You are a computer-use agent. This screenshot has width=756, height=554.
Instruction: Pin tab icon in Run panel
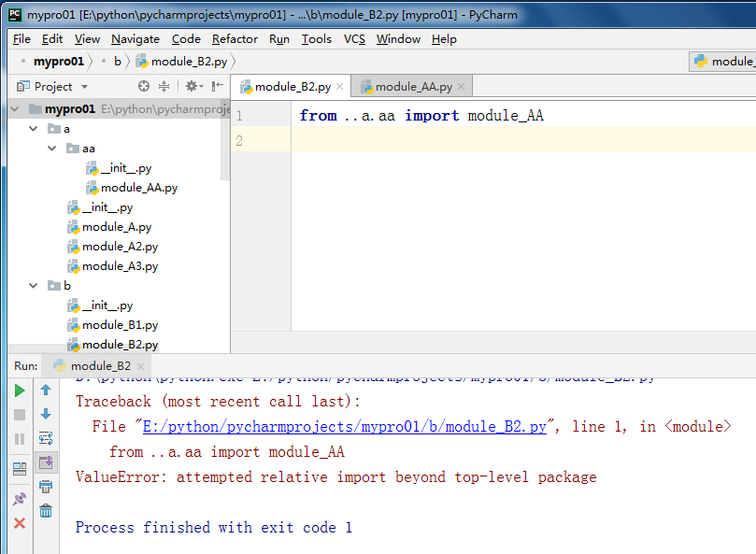pos(20,499)
